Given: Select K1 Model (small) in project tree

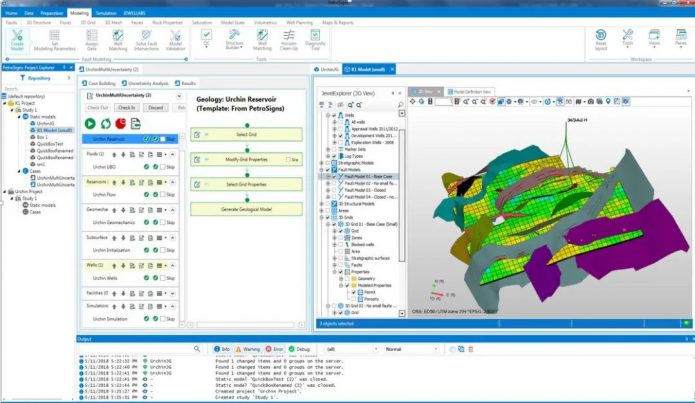Looking at the screenshot, I should point(52,128).
